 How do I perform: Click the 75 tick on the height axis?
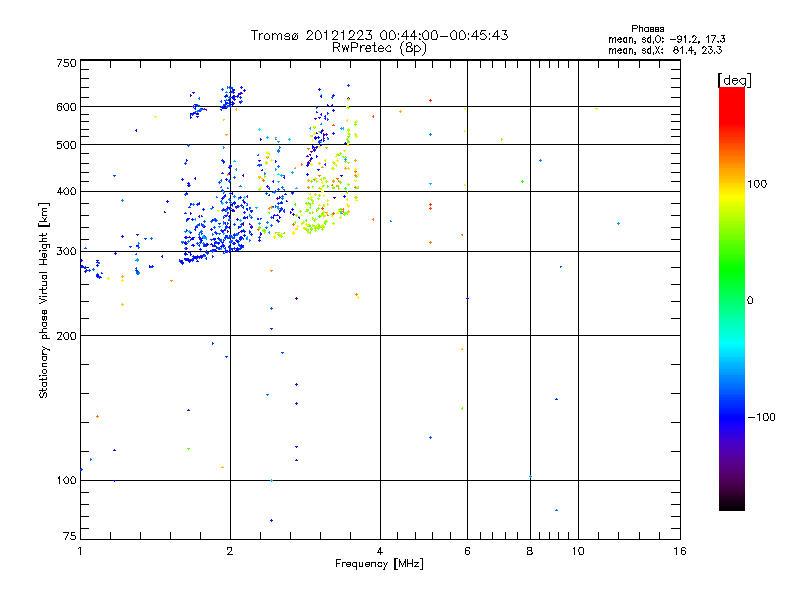point(69,538)
